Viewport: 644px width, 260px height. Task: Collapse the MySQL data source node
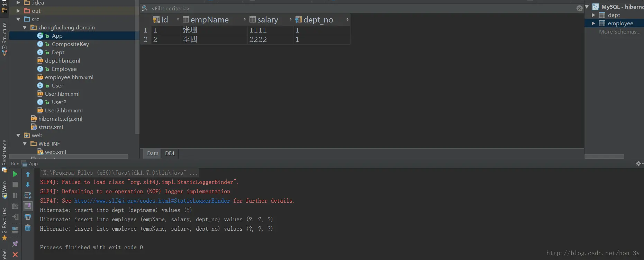(x=587, y=7)
